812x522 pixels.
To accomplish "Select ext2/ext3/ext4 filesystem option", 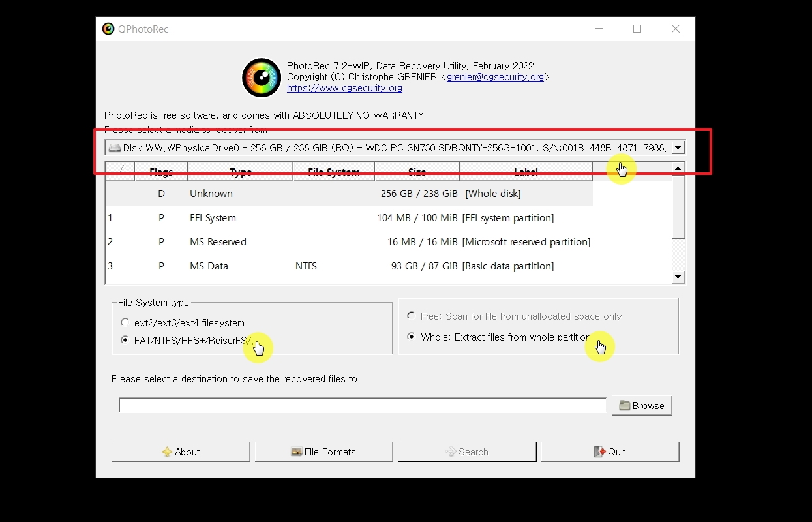I will pyautogui.click(x=183, y=322).
